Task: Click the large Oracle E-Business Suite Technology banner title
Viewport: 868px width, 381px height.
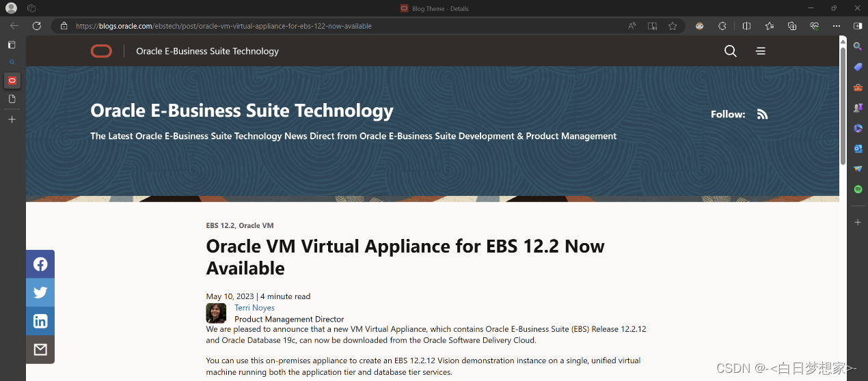Action: point(242,111)
